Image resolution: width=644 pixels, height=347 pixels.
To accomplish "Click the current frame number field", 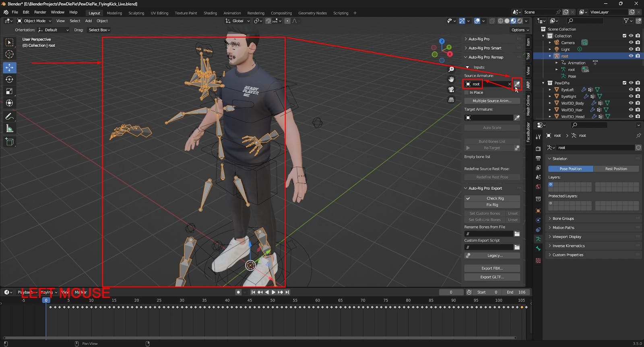I will [x=451, y=292].
